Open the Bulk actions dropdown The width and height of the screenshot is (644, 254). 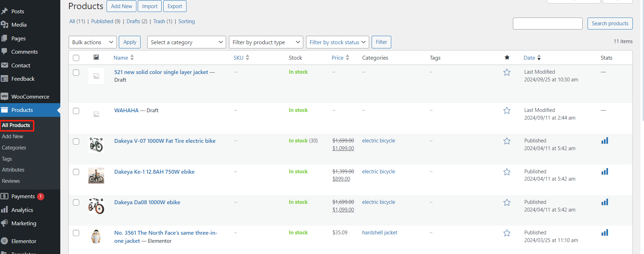pyautogui.click(x=93, y=42)
